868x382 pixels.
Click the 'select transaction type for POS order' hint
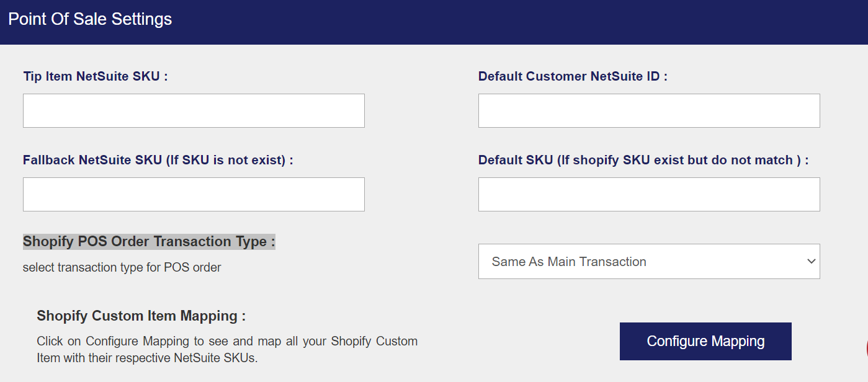point(122,268)
